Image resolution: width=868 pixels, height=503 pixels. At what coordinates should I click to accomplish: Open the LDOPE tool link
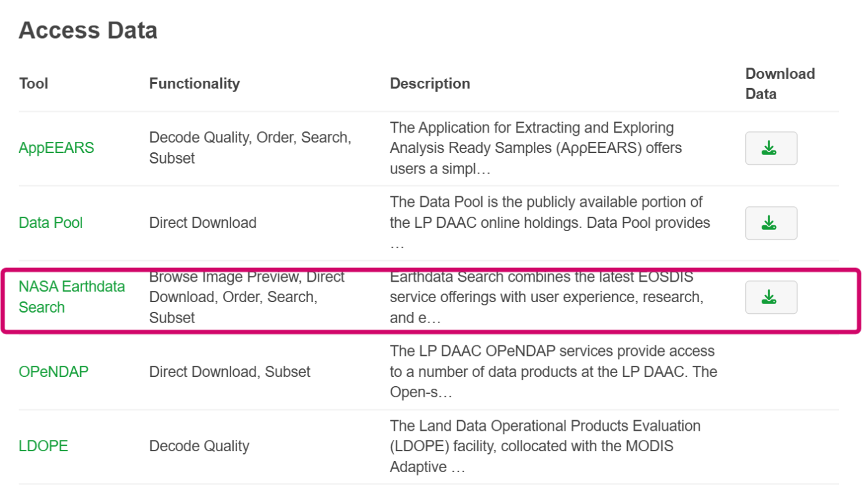[43, 446]
